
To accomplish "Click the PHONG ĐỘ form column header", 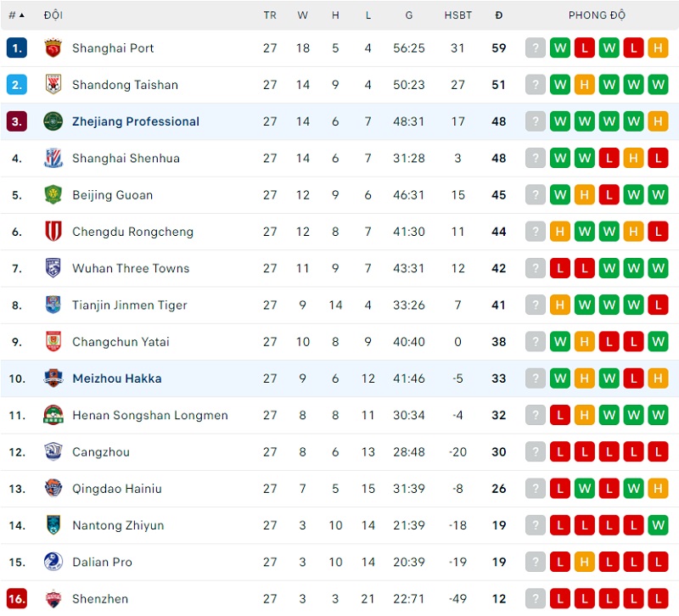I will point(597,15).
